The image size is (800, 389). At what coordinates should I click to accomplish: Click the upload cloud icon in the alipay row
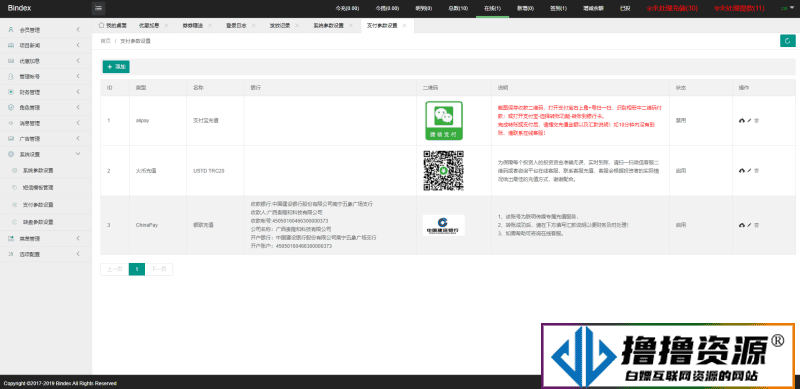[x=742, y=120]
